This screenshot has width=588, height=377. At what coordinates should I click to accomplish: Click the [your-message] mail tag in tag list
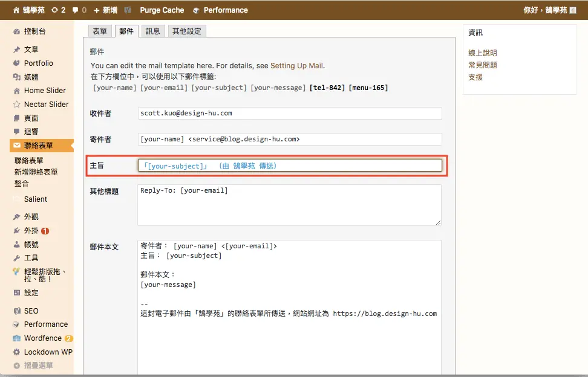click(278, 88)
